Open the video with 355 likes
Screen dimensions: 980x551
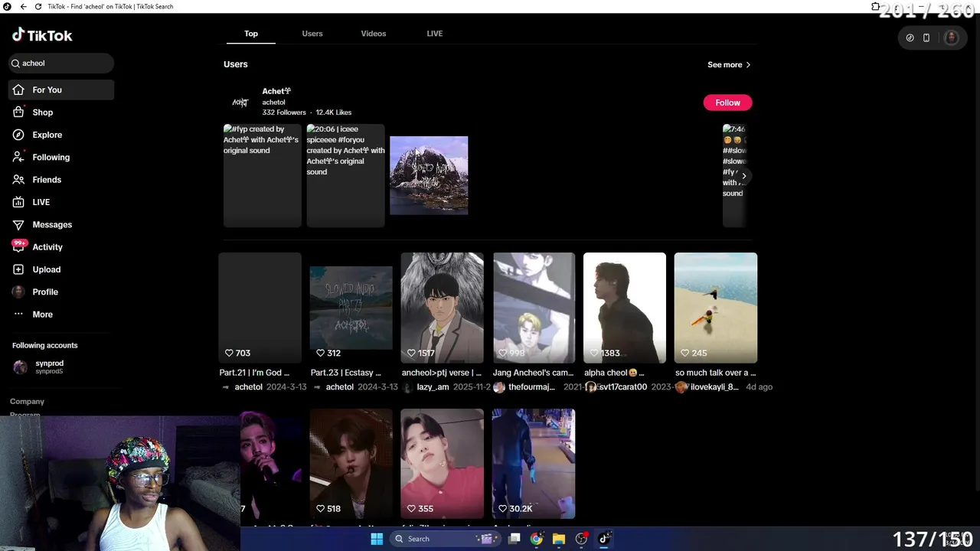442,464
